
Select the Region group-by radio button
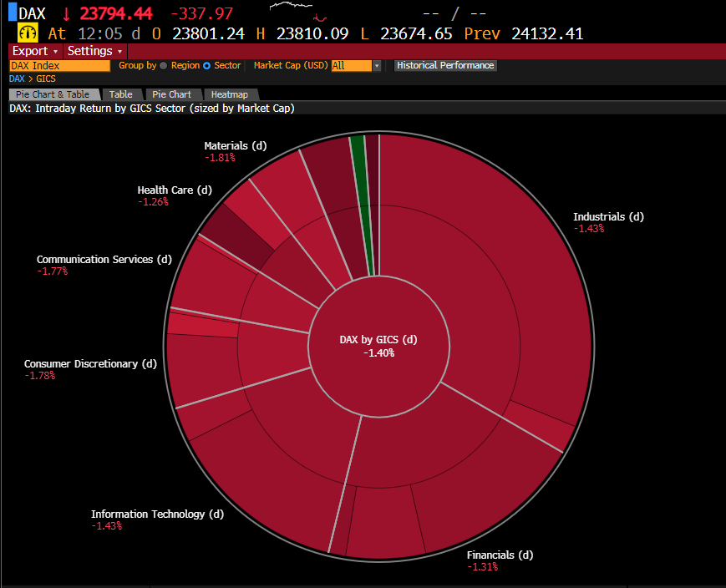pyautogui.click(x=163, y=65)
